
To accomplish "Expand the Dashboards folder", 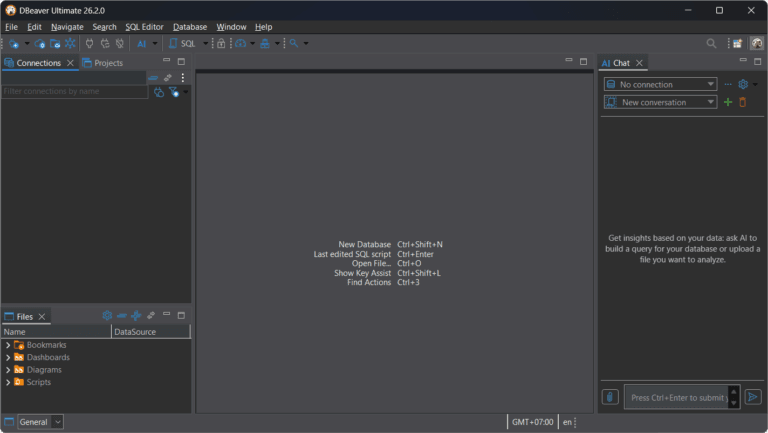I will click(x=8, y=358).
